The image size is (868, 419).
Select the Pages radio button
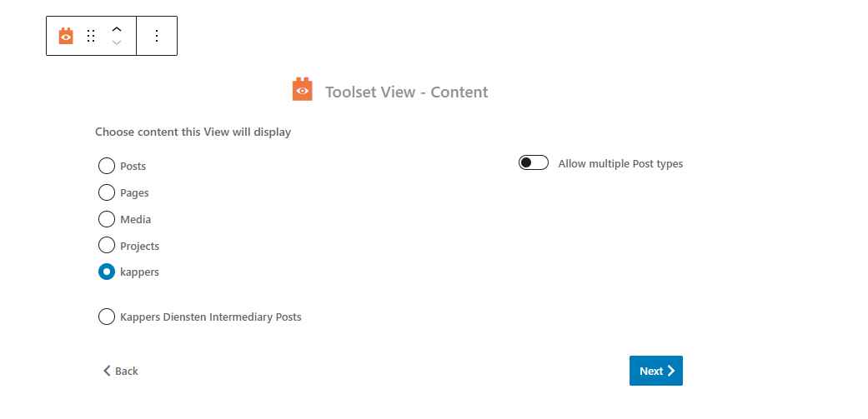tap(106, 192)
